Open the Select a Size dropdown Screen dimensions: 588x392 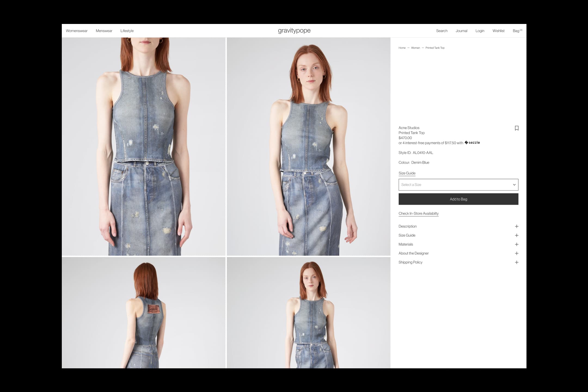pyautogui.click(x=458, y=185)
